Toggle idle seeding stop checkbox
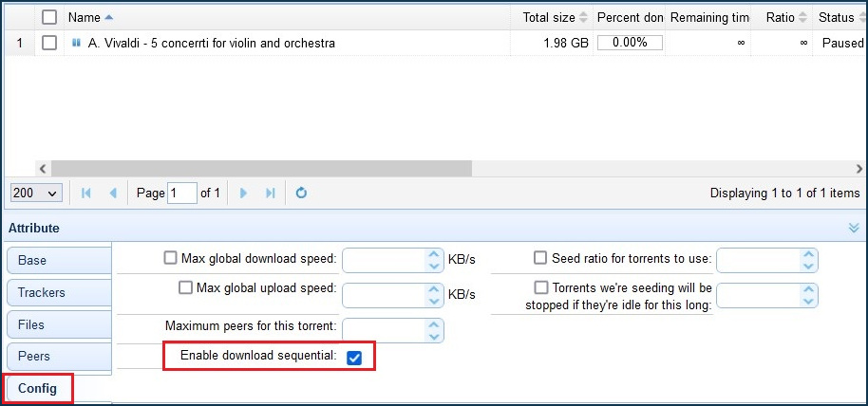This screenshot has height=406, width=868. 541,287
